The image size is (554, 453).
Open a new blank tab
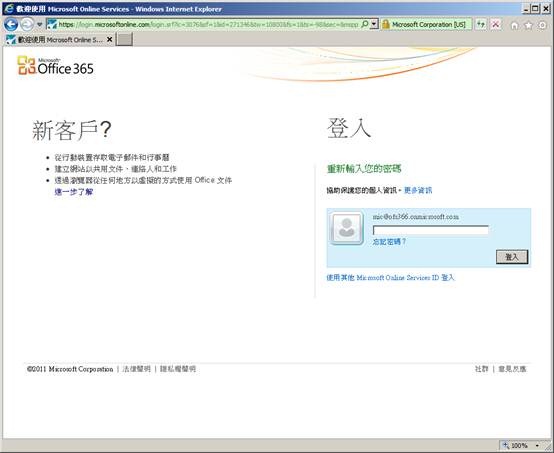pyautogui.click(x=125, y=40)
